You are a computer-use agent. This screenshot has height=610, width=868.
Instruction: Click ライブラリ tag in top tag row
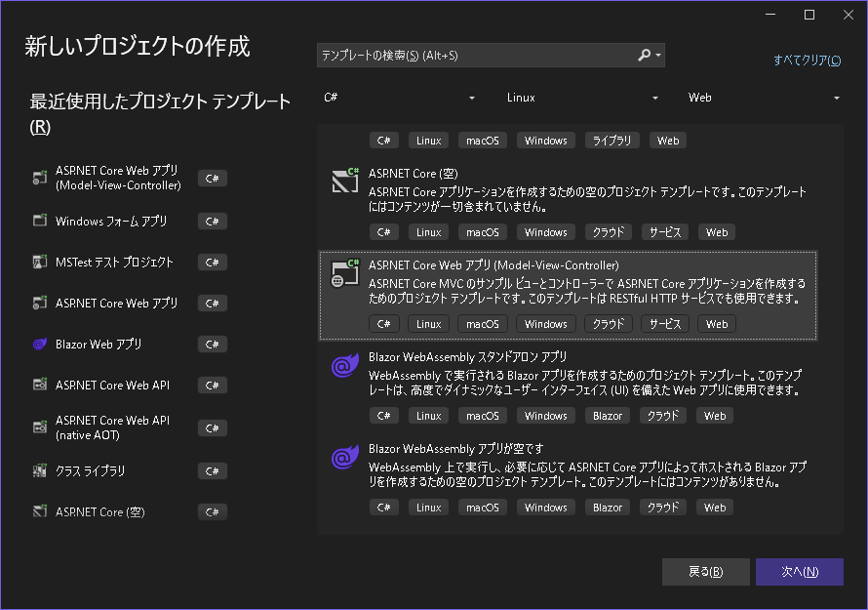(612, 141)
